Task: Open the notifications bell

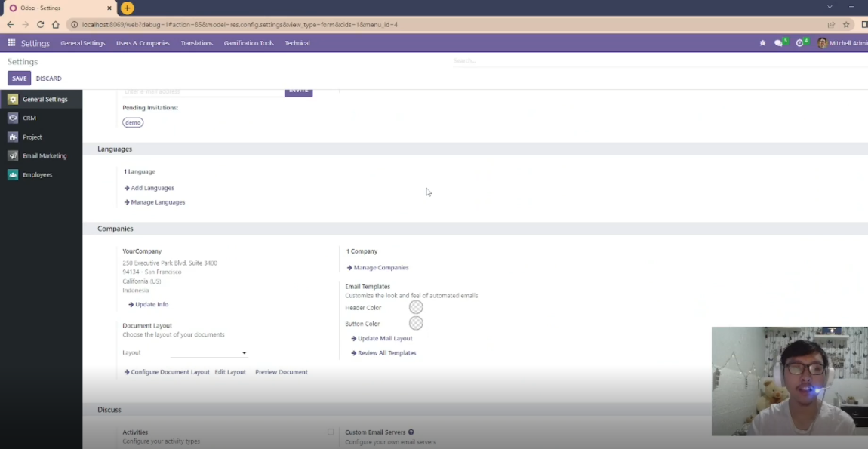Action: pos(762,43)
